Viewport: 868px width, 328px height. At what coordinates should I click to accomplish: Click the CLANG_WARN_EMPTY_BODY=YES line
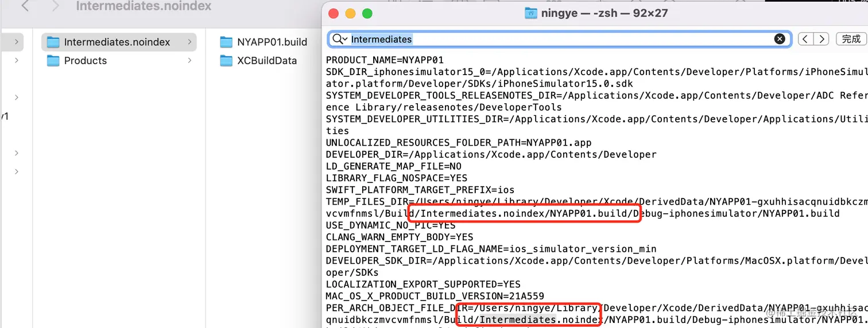400,237
